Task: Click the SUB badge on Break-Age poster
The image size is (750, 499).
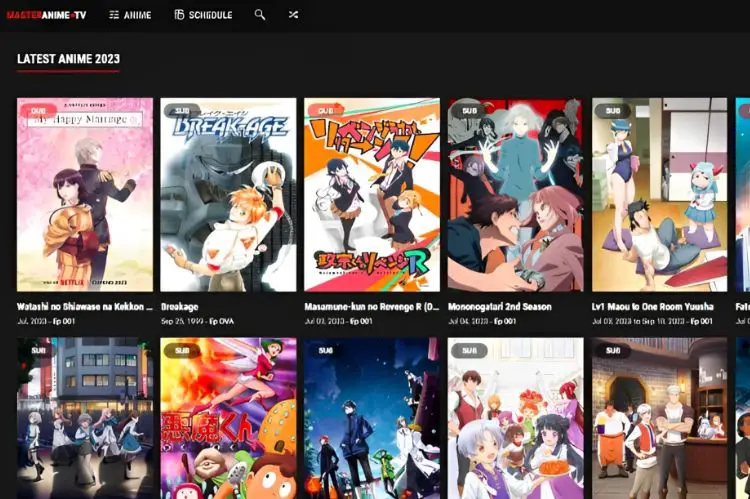Action: click(x=182, y=111)
